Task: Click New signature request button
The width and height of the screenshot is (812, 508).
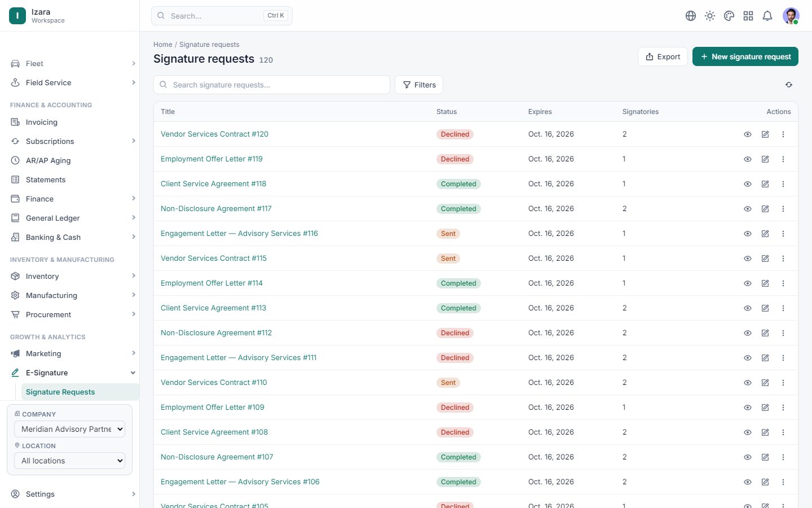Action: [745, 56]
